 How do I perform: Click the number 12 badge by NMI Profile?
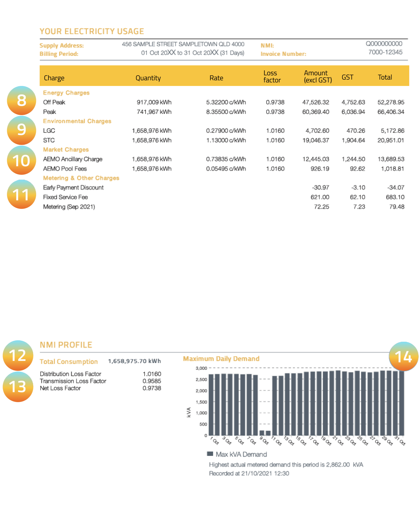pyautogui.click(x=18, y=355)
